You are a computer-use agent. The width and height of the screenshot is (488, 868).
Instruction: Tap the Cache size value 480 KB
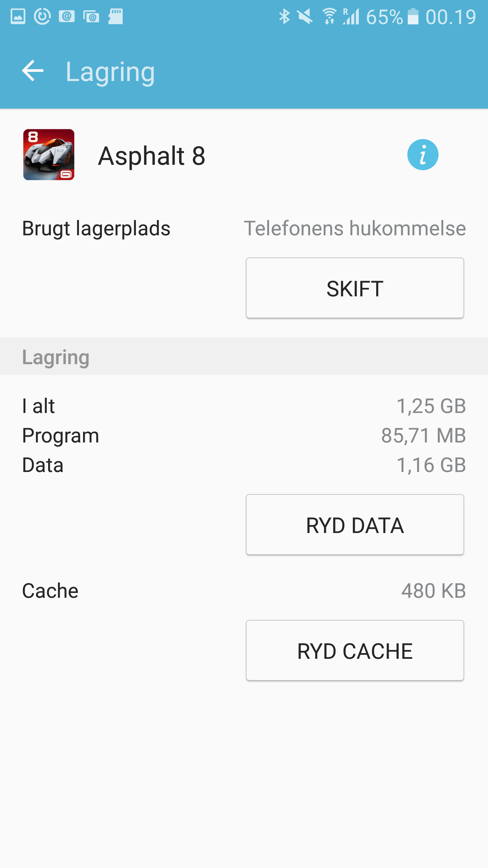coord(433,591)
